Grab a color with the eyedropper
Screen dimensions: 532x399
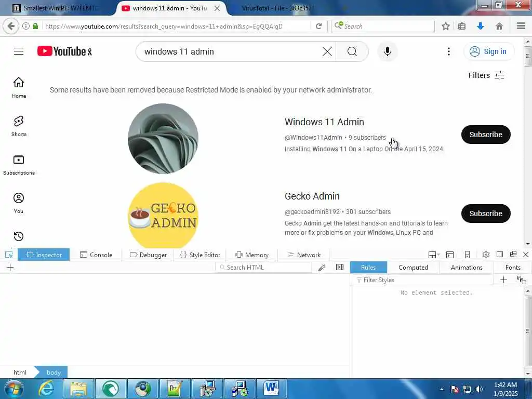click(x=322, y=268)
